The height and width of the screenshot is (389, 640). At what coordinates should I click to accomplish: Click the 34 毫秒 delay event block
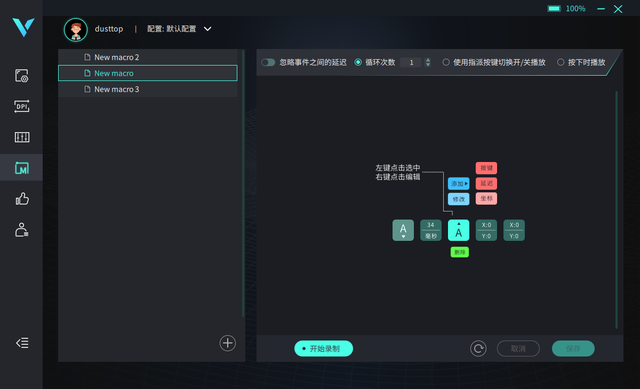click(431, 230)
